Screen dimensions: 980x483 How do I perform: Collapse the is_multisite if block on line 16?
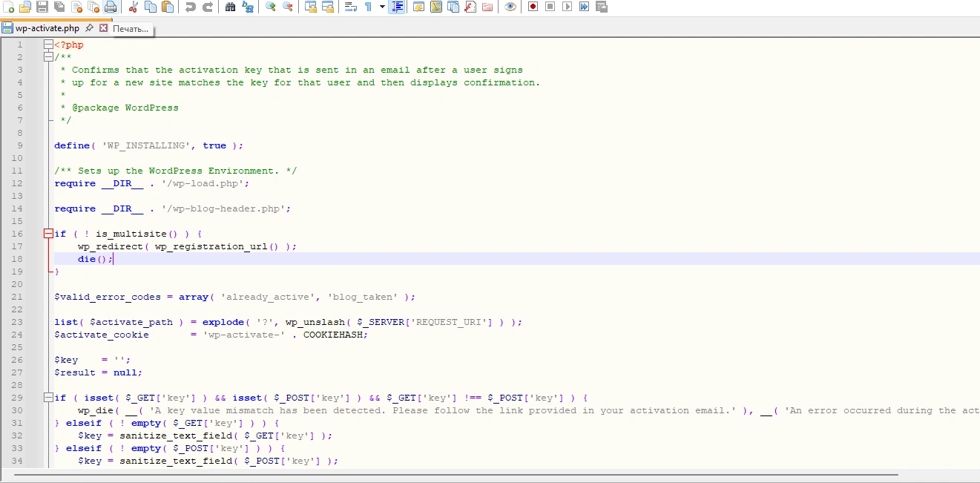48,234
